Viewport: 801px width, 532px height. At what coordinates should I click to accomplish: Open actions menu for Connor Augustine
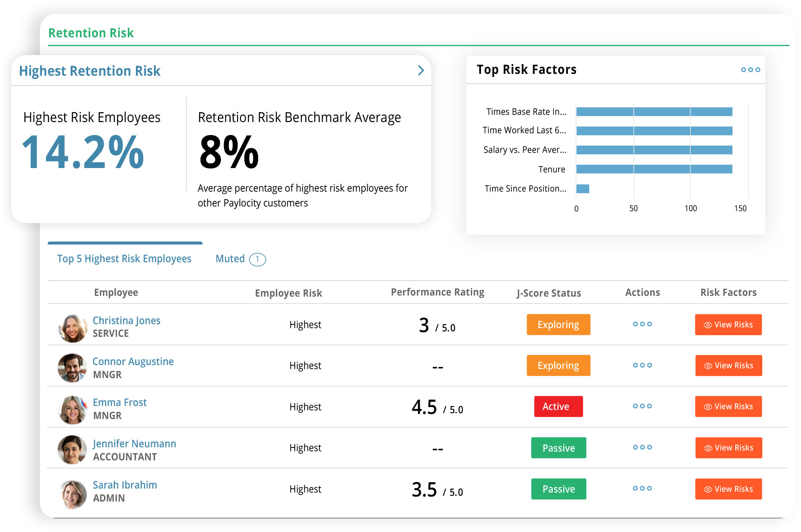pyautogui.click(x=642, y=365)
